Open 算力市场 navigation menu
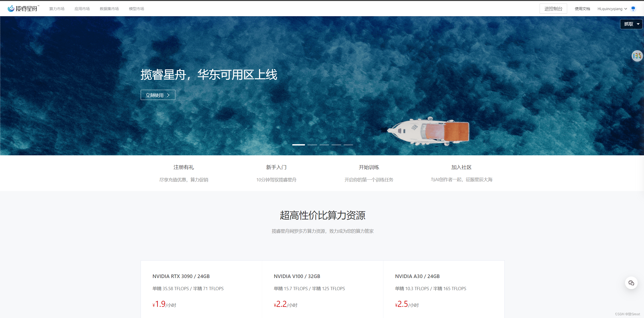The width and height of the screenshot is (644, 318). tap(57, 9)
